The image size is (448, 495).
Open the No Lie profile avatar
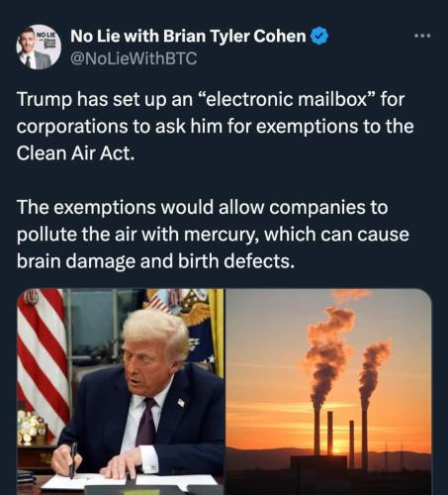click(x=39, y=47)
